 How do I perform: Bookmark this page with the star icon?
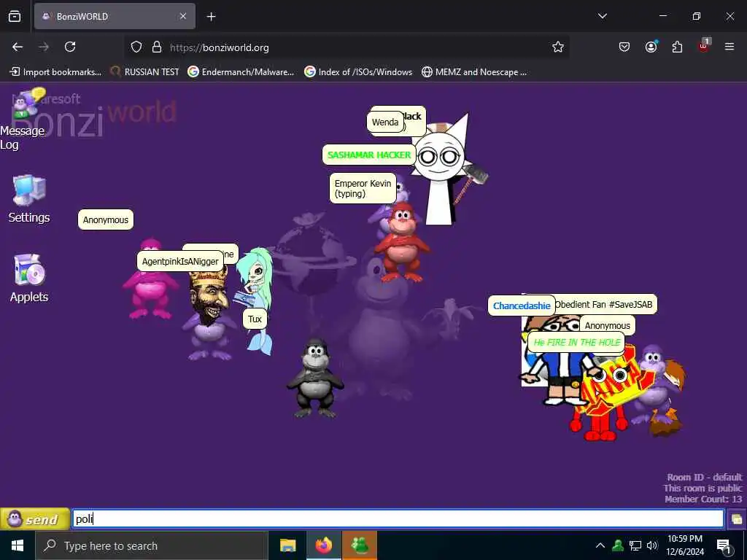click(558, 47)
